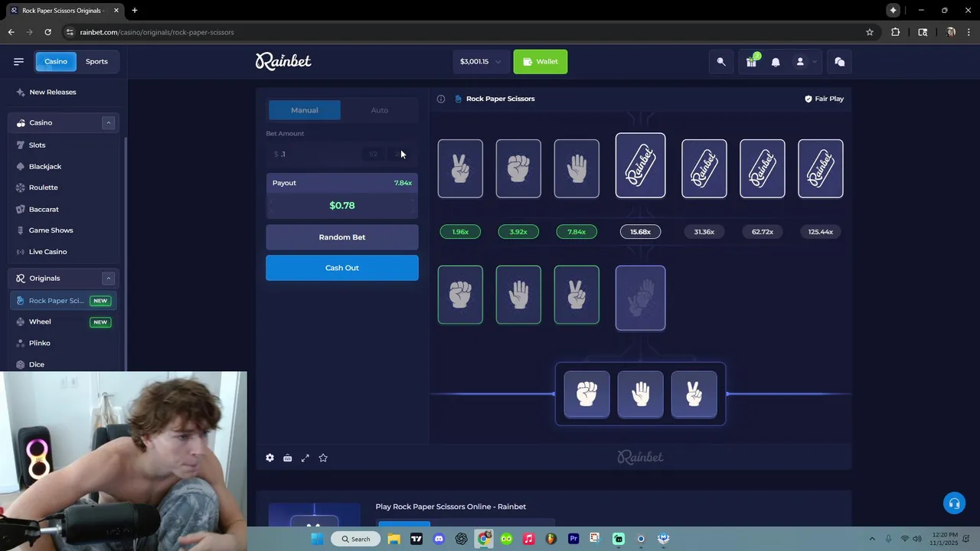Reload the browser page
The width and height of the screenshot is (980, 551).
pyautogui.click(x=47, y=32)
